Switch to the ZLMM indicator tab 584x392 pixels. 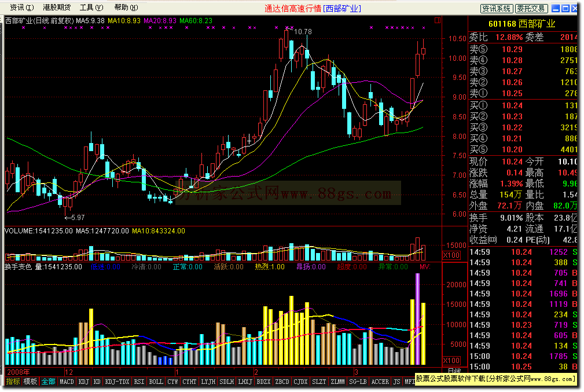337,382
